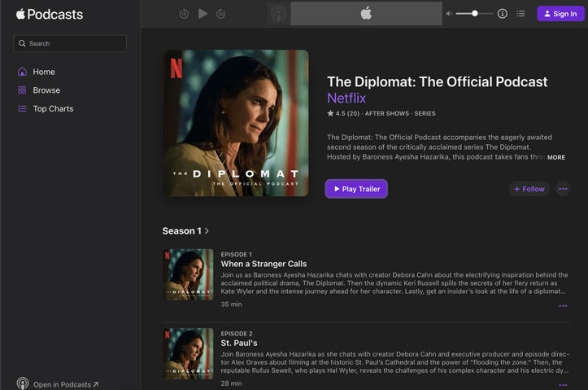Open show options beside Follow
The height and width of the screenshot is (390, 588).
[x=563, y=189]
